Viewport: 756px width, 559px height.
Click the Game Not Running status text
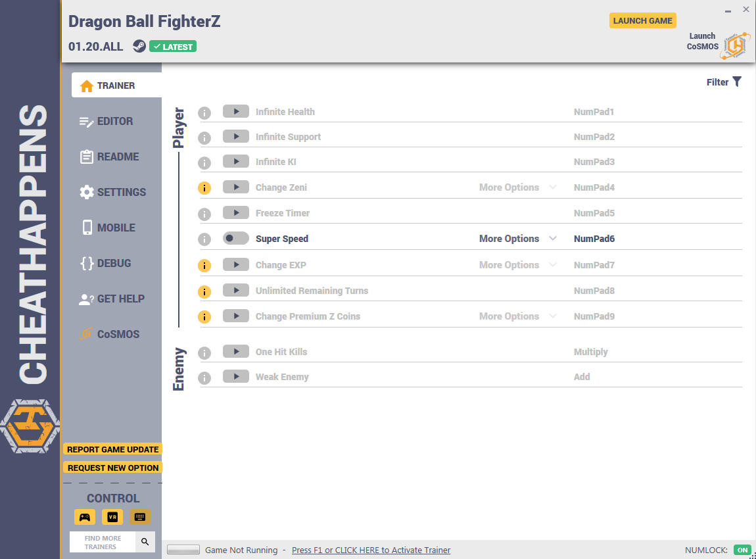(x=241, y=550)
